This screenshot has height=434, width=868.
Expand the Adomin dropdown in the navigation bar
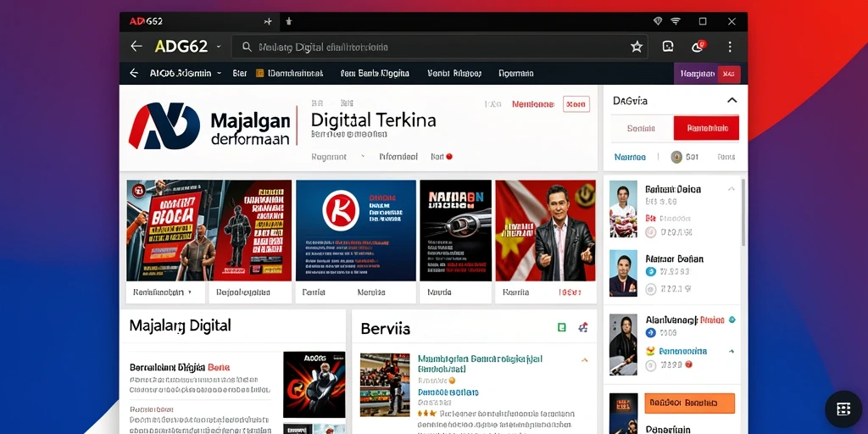click(220, 73)
